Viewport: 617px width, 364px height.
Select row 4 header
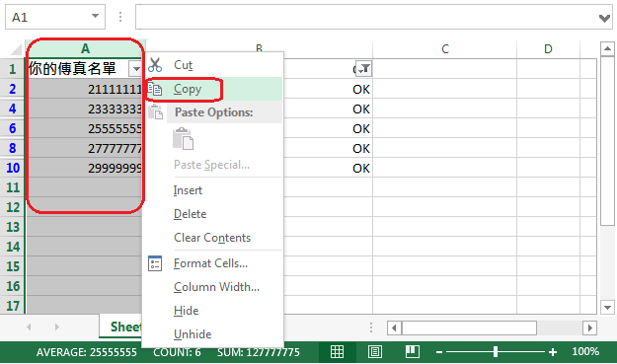pyautogui.click(x=13, y=109)
